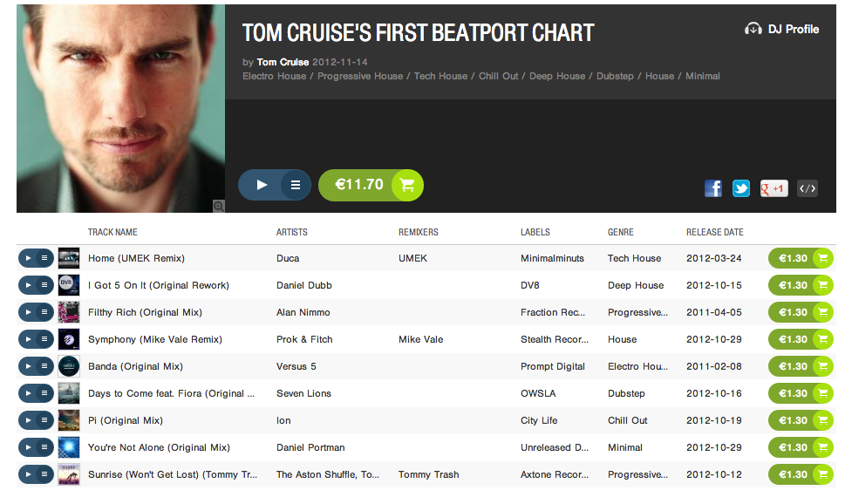This screenshot has height=504, width=852.
Task: Sort by the Track Name column header
Action: [x=112, y=232]
